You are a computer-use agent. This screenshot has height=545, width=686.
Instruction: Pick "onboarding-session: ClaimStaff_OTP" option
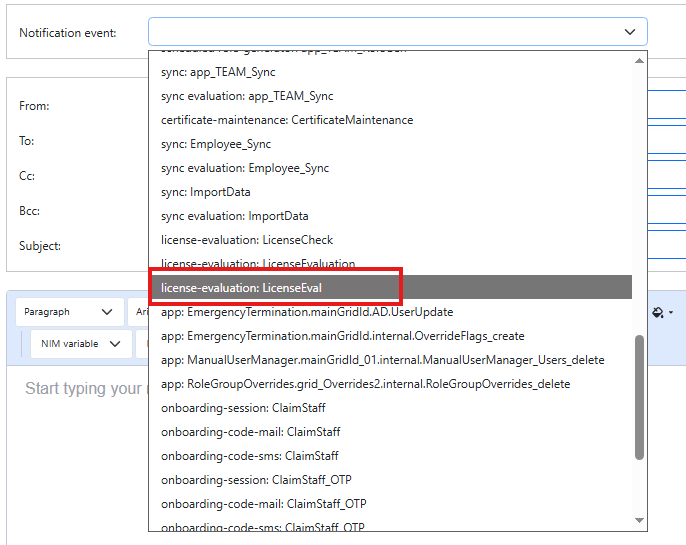click(x=390, y=480)
